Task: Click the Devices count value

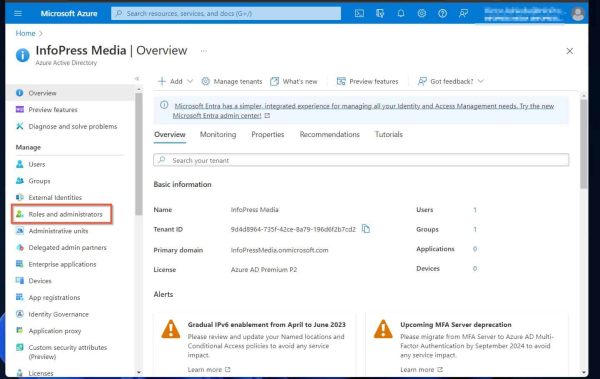Action: point(475,268)
